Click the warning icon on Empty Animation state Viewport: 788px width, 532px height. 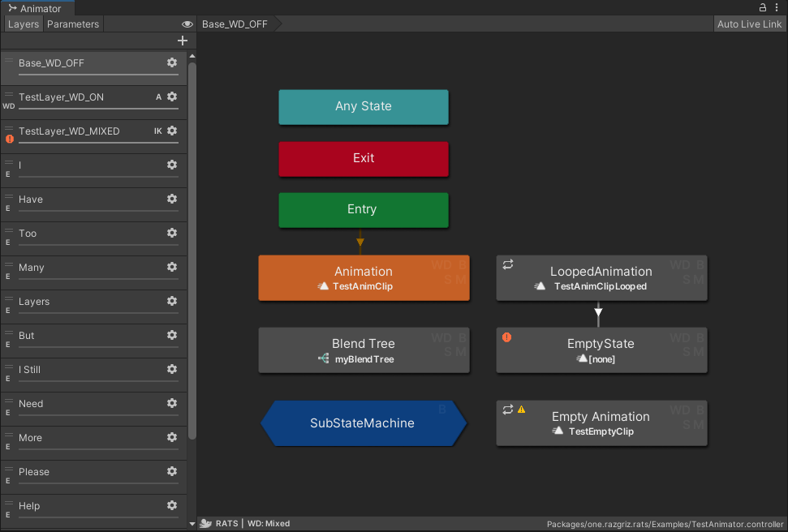point(522,410)
